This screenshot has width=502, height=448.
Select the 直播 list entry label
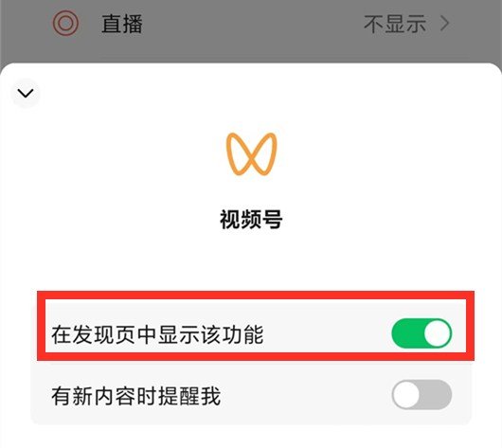(122, 24)
